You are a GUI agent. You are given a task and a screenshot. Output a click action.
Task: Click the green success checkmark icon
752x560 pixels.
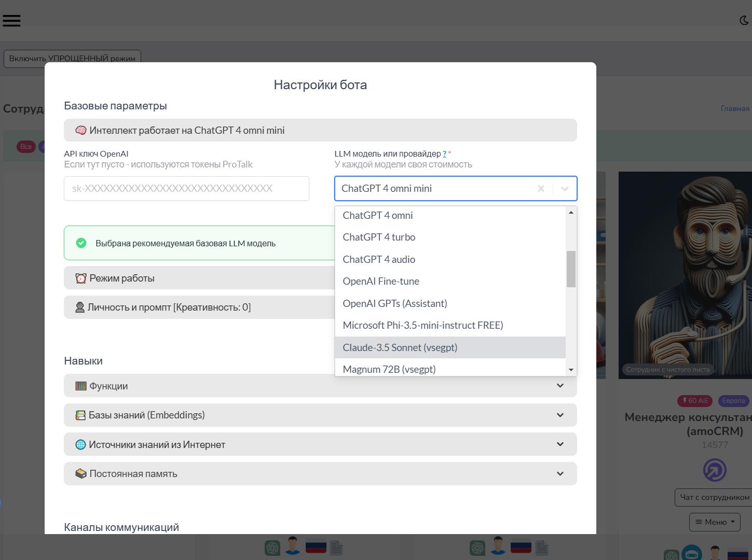click(x=81, y=243)
